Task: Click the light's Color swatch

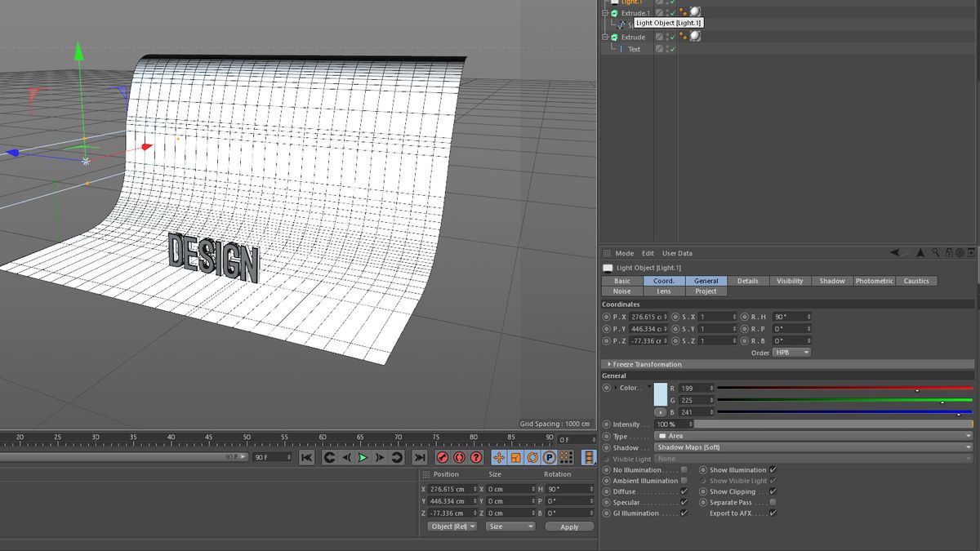Action: pyautogui.click(x=661, y=393)
